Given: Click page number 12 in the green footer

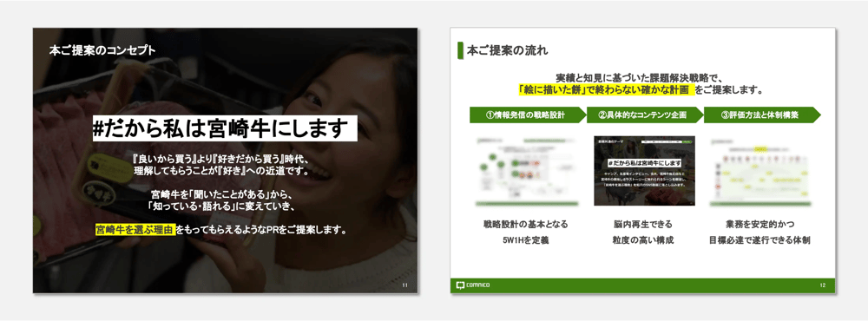Looking at the screenshot, I should pos(823,285).
